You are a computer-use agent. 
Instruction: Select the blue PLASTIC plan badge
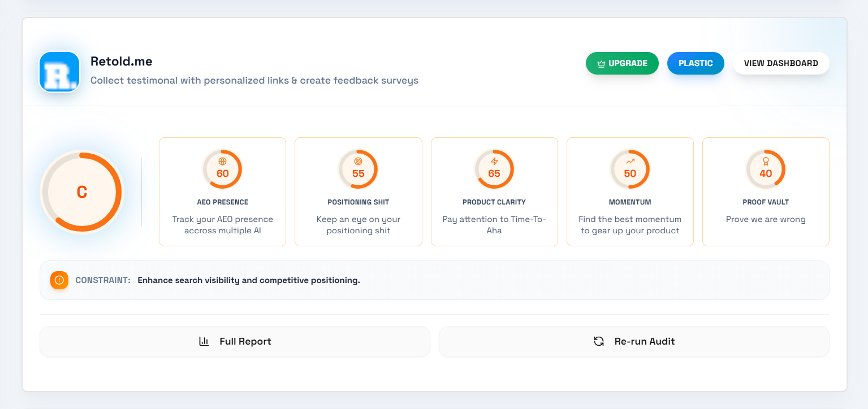click(x=696, y=63)
